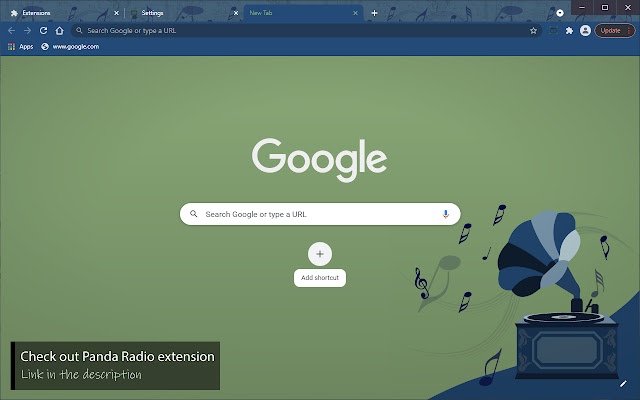Open Apps shortcut in bookmarks bar
The image size is (640, 400).
click(20, 47)
